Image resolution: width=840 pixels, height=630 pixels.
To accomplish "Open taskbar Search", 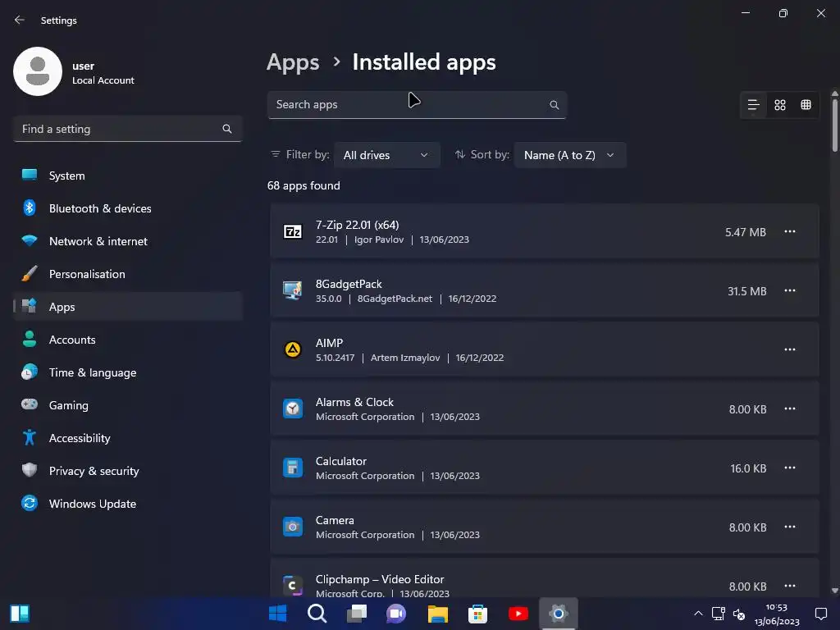I will [317, 614].
